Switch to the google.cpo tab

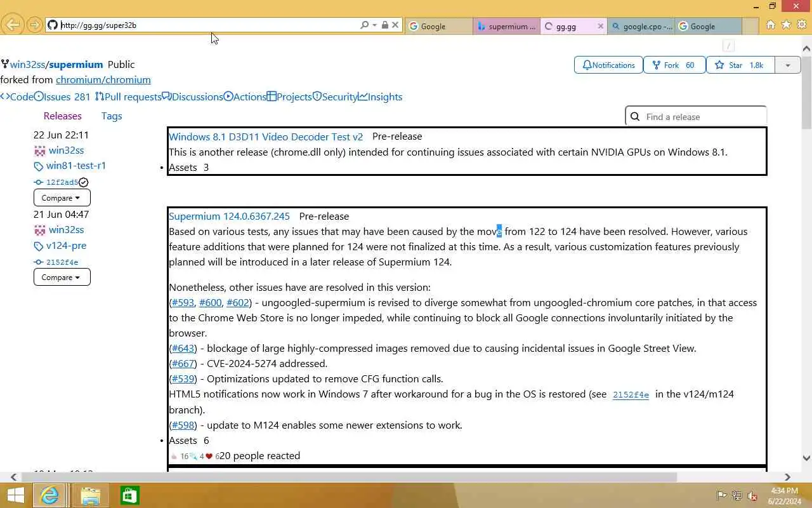[641, 26]
